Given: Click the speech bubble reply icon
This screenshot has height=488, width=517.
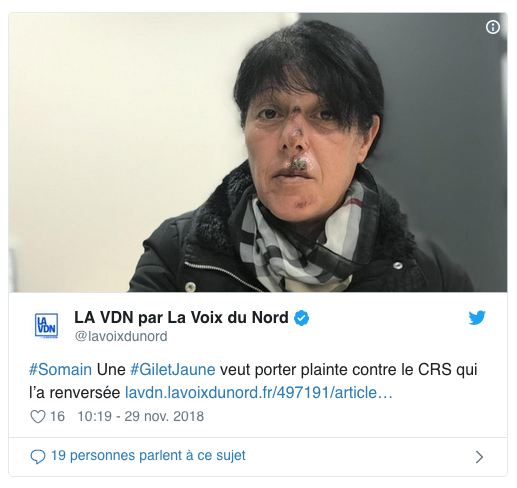Looking at the screenshot, I should tap(38, 456).
